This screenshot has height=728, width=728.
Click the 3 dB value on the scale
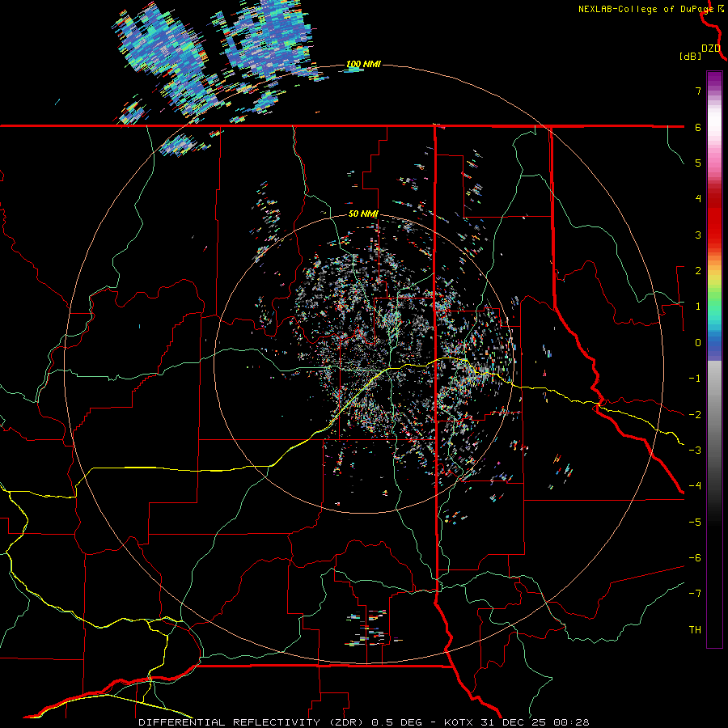tap(698, 235)
